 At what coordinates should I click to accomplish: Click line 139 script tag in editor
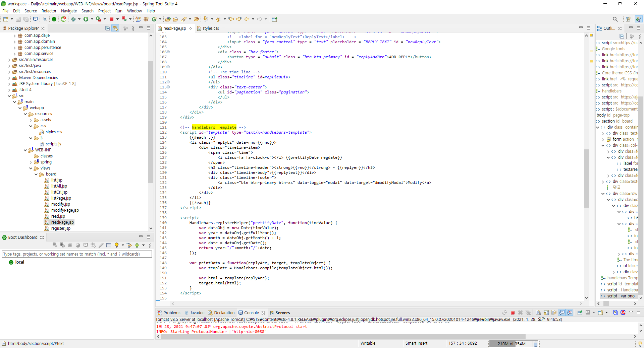coord(189,218)
